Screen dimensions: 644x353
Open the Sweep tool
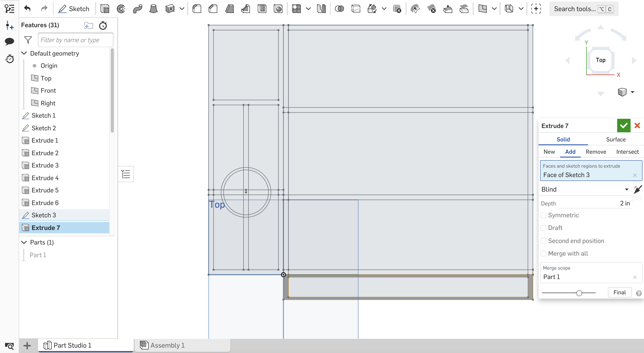pyautogui.click(x=137, y=8)
